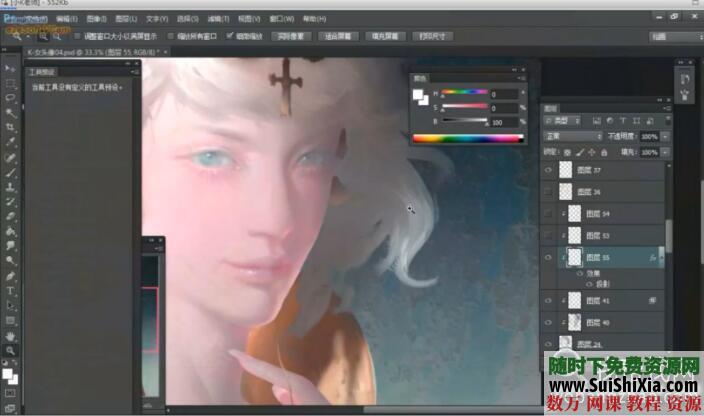The image size is (704, 416).
Task: Open fill 填充 slider arrow
Action: pyautogui.click(x=665, y=153)
